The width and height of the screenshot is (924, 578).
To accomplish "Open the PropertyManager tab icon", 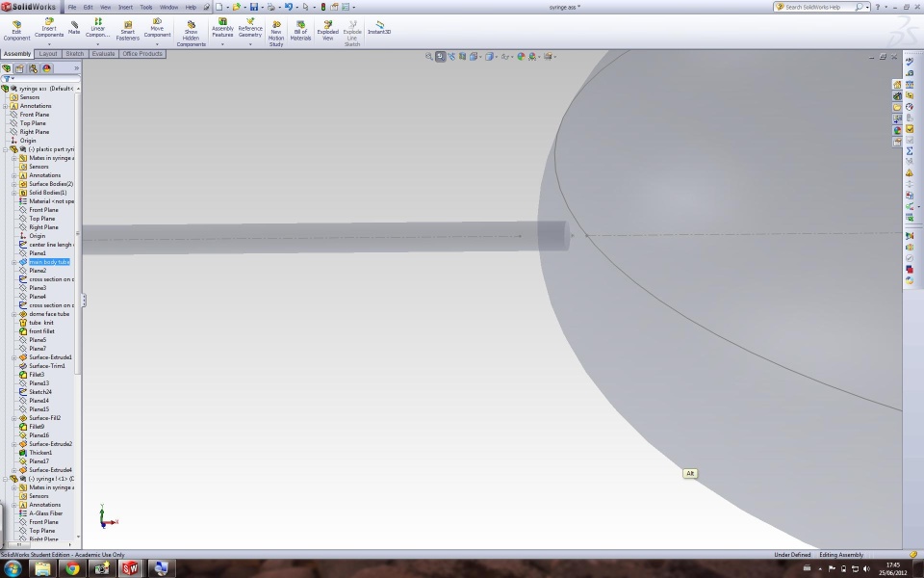I will click(x=19, y=68).
